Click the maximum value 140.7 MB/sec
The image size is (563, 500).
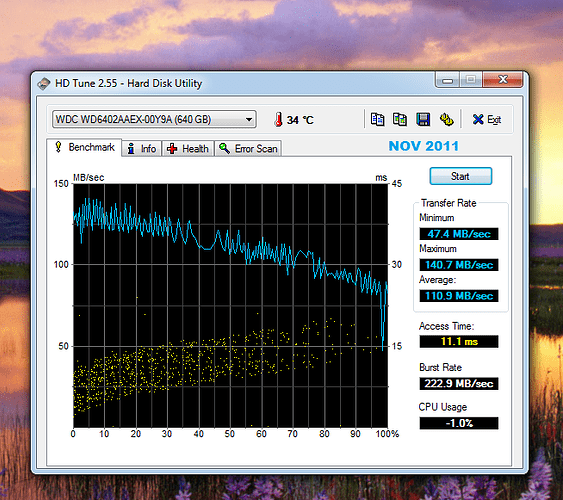click(459, 265)
